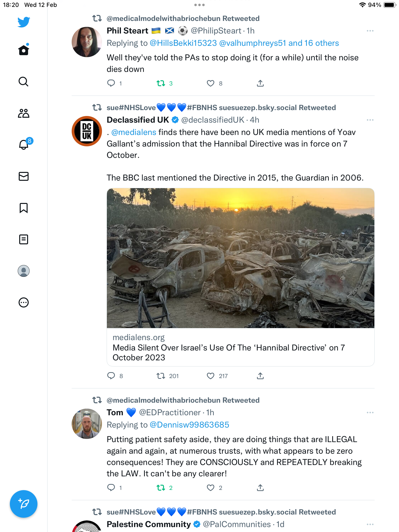Screen dimensions: 399x532
Task: Open the @medialens mention link
Action: coord(134,132)
